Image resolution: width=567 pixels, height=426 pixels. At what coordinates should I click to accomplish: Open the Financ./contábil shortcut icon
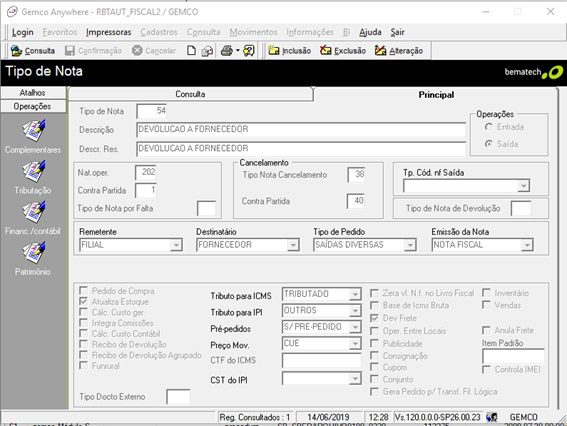point(34,212)
